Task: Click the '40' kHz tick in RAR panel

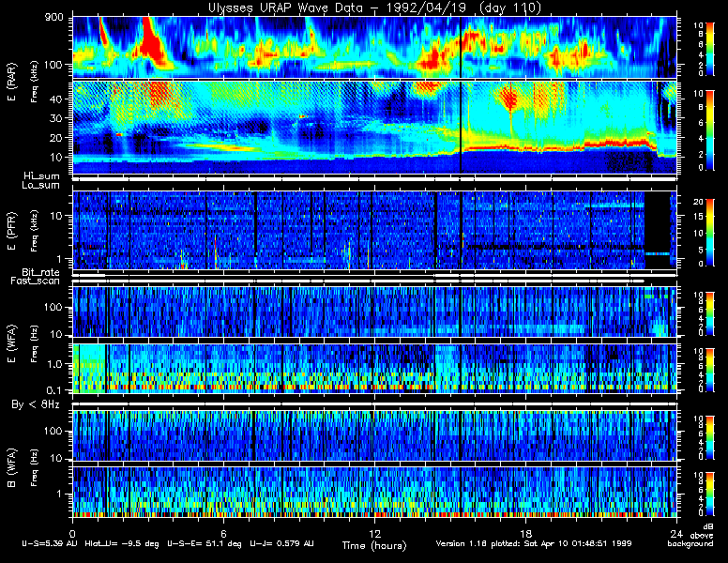Action: point(56,99)
